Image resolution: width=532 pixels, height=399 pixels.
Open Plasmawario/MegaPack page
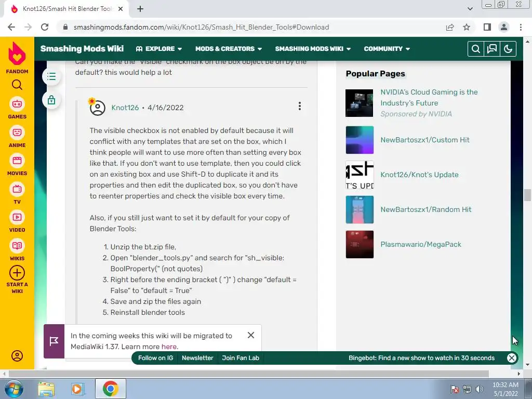pos(421,244)
